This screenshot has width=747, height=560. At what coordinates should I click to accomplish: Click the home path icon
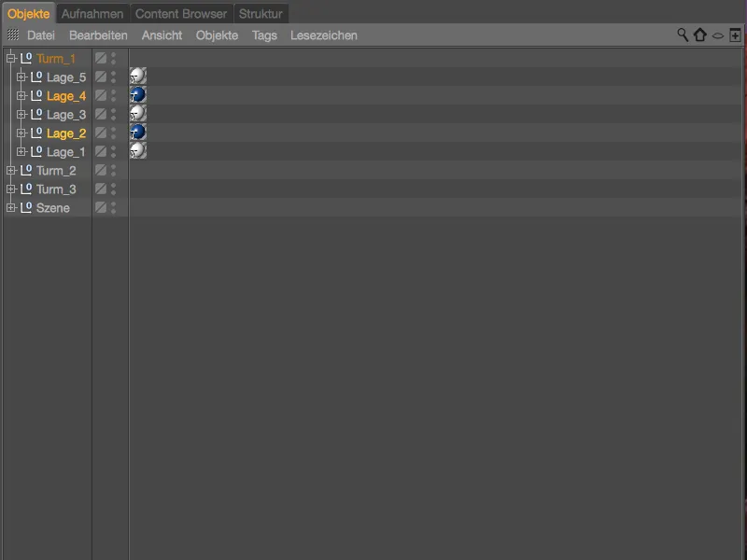[x=699, y=35]
